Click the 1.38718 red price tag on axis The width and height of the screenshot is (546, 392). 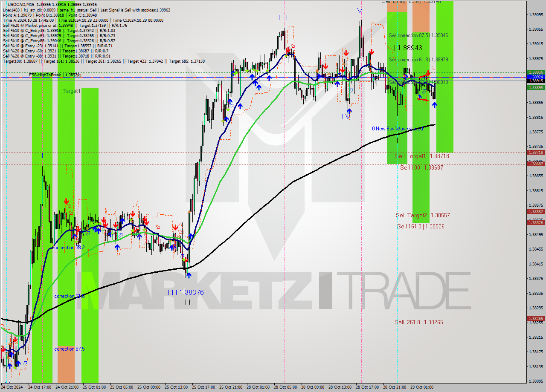(x=536, y=152)
